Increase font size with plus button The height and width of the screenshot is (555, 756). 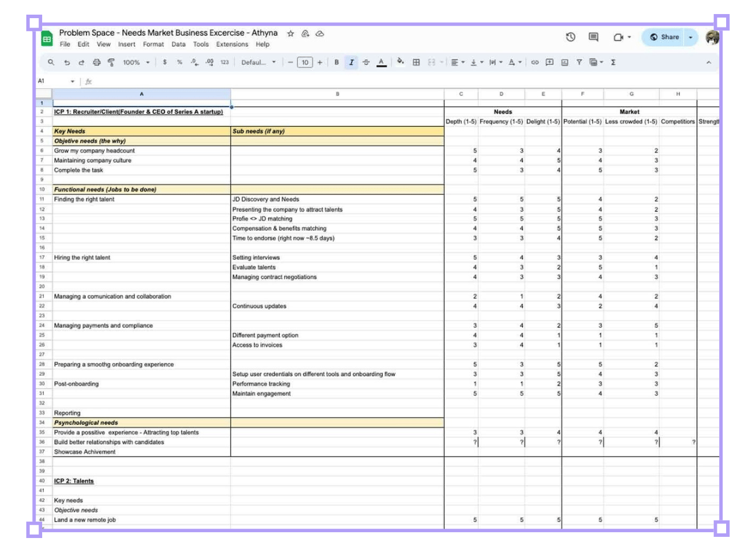coord(319,62)
